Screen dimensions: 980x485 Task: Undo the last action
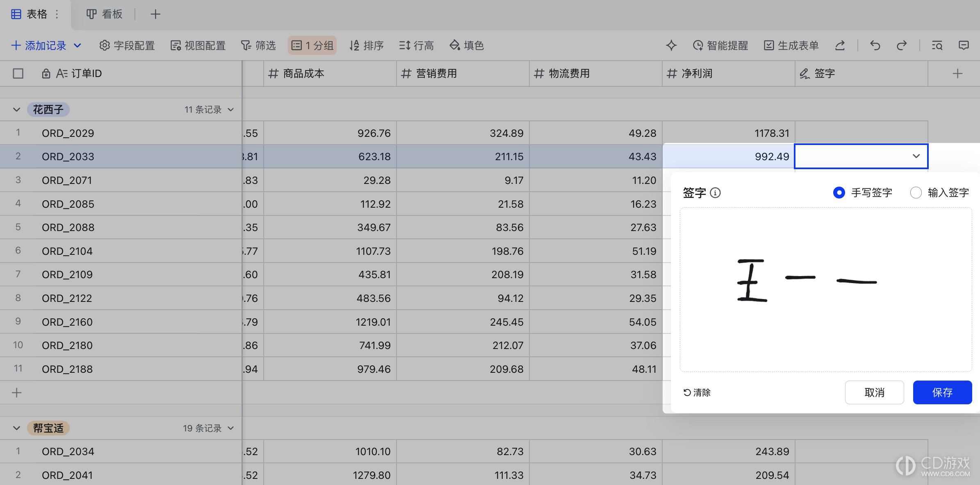point(875,45)
